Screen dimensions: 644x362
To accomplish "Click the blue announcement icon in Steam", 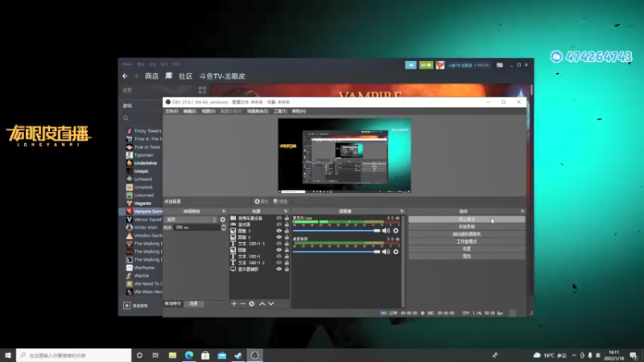I will [x=411, y=65].
